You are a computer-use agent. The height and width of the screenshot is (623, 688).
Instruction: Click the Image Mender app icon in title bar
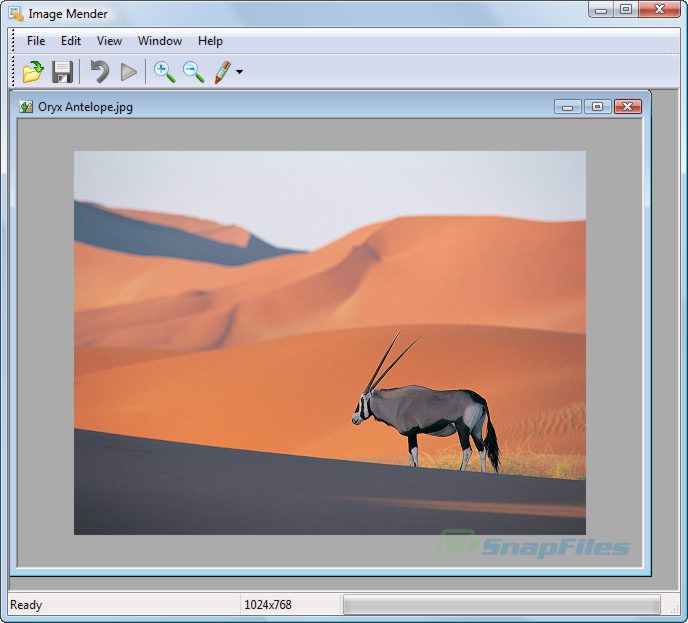(16, 14)
